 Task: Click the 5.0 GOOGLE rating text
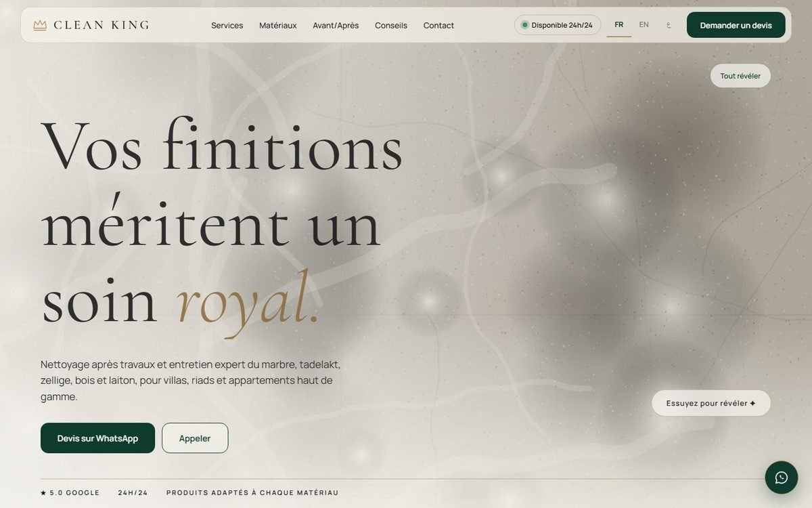click(70, 493)
